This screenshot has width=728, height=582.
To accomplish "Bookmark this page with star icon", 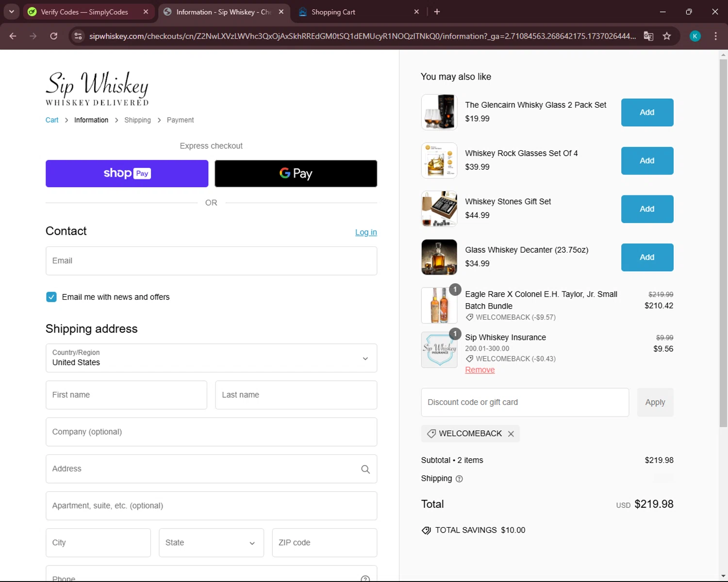I will point(667,36).
